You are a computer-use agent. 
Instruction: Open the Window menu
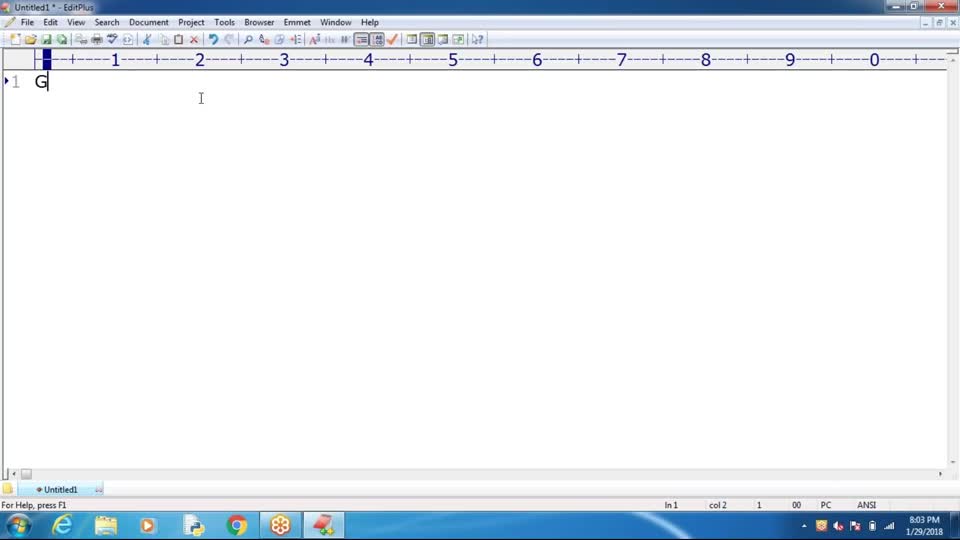(336, 23)
